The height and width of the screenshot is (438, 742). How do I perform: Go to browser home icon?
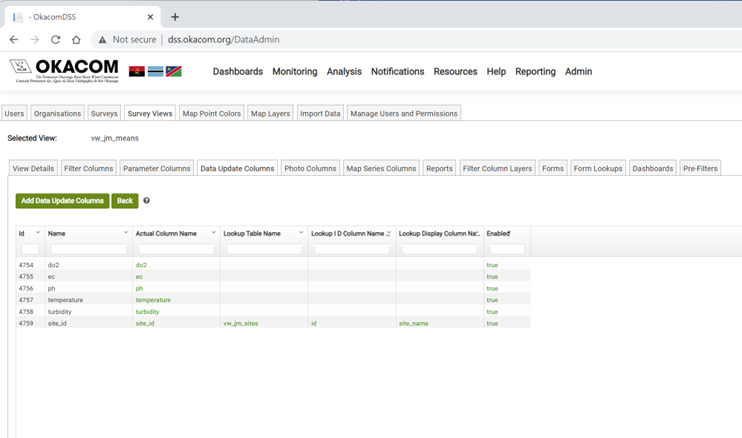(x=76, y=40)
